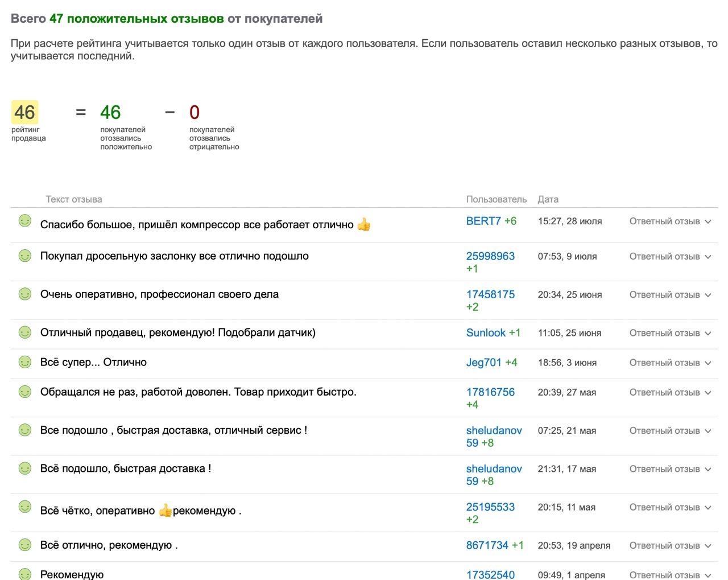This screenshot has width=728, height=580.
Task: Click the smiley icon beside the 21 мая review
Action: coord(25,430)
